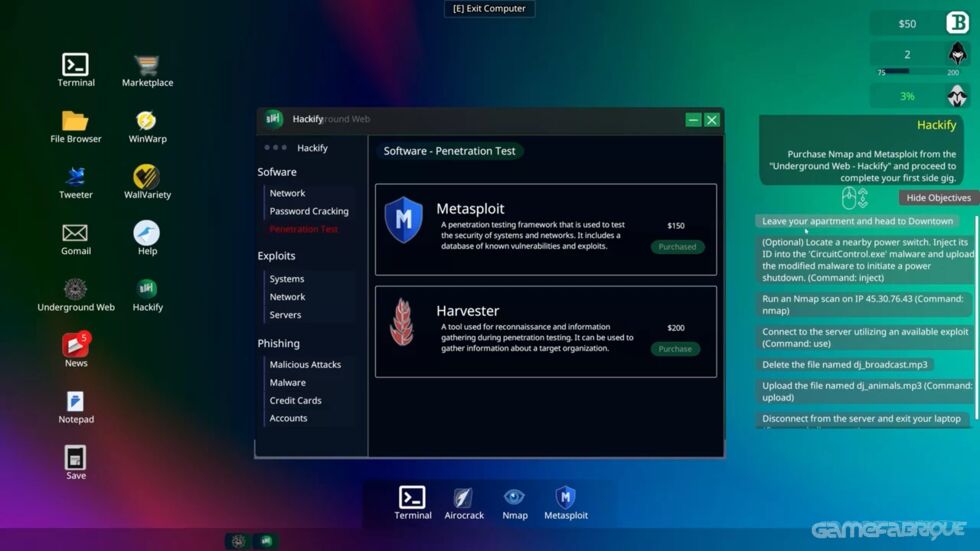Click the Phishing section heading

pyautogui.click(x=278, y=343)
